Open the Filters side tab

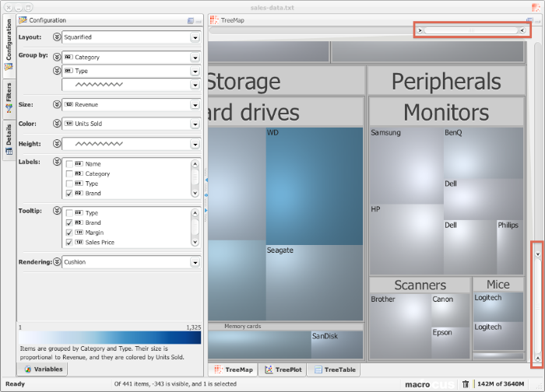pyautogui.click(x=9, y=98)
